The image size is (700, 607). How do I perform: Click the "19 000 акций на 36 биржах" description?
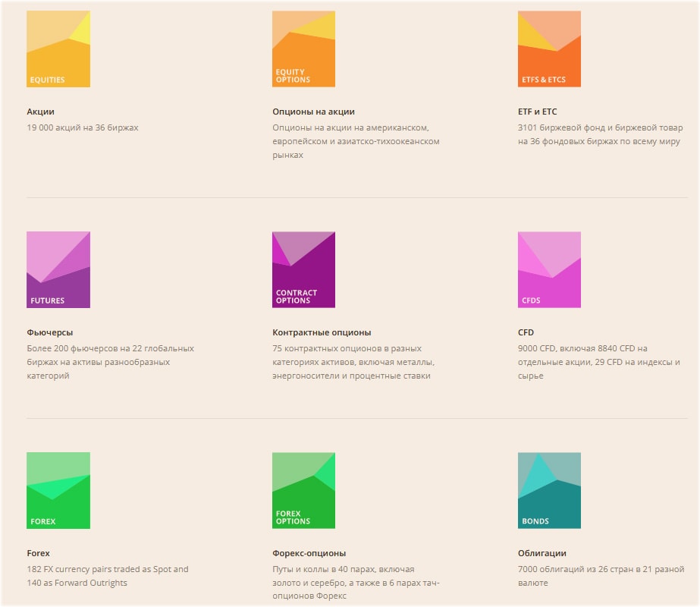pyautogui.click(x=83, y=127)
